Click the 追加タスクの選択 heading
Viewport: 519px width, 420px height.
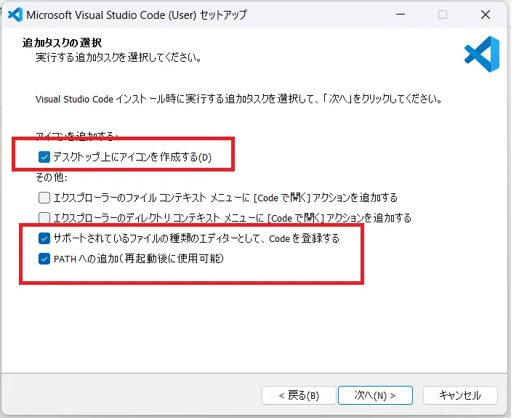[x=62, y=43]
